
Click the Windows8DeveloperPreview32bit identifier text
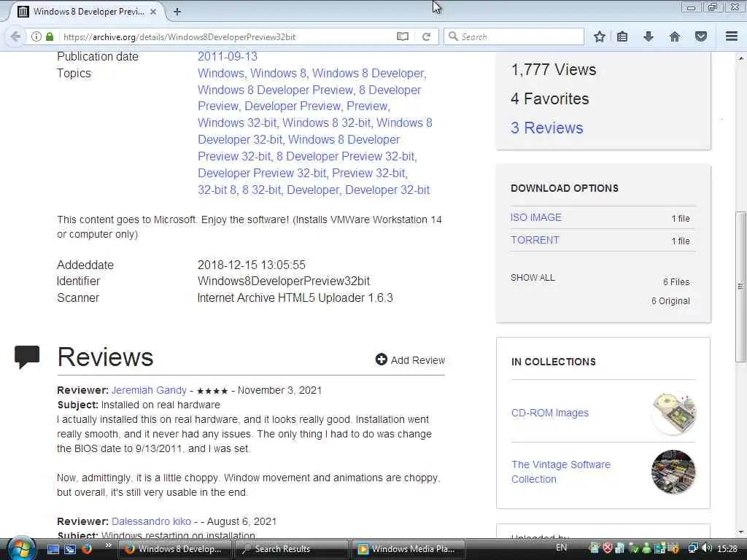pos(284,281)
